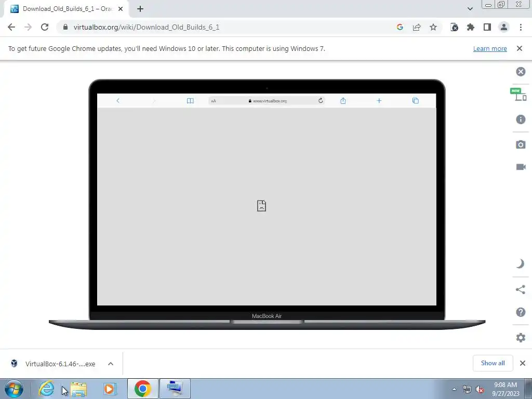The height and width of the screenshot is (399, 532).
Task: Launch Internet Explorer from the taskbar
Action: (x=46, y=389)
